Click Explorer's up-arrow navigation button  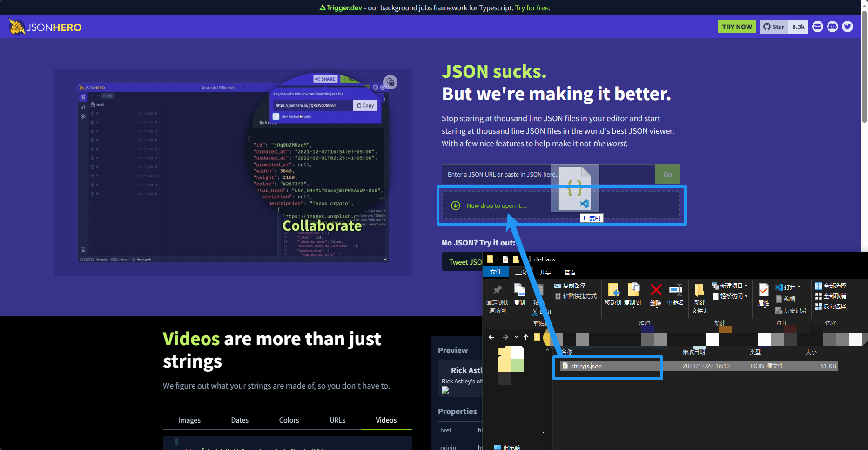pyautogui.click(x=526, y=337)
